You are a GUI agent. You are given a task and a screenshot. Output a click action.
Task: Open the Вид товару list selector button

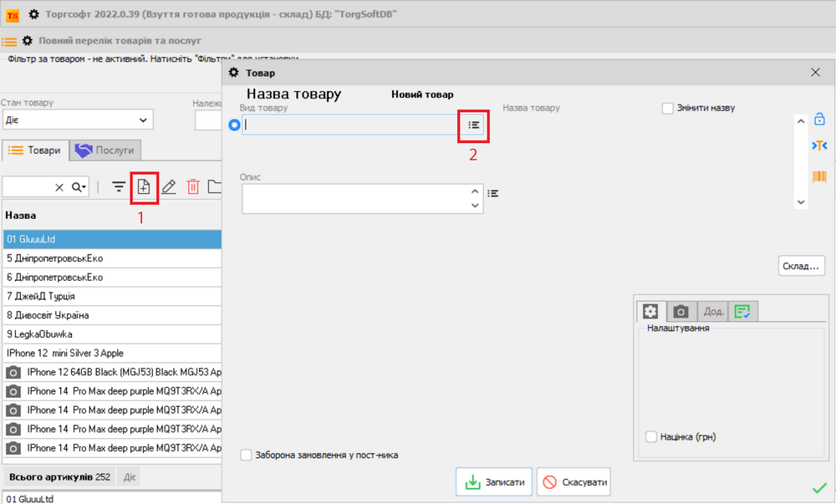[473, 125]
